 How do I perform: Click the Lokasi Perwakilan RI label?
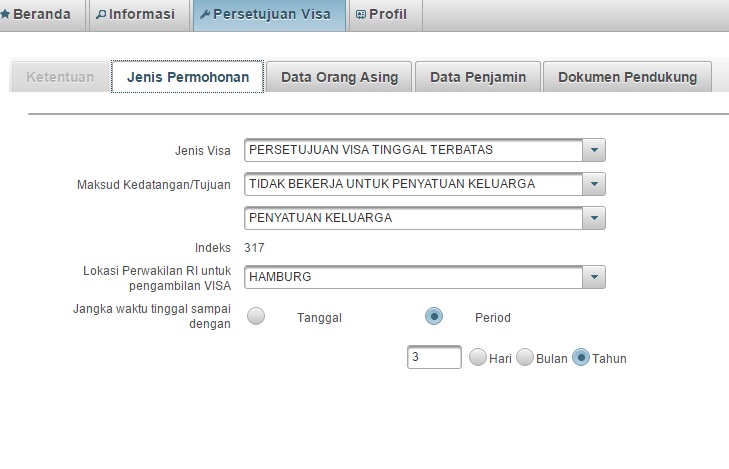point(157,278)
